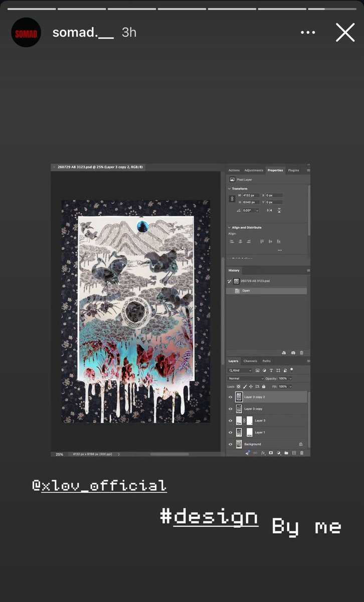This screenshot has width=364, height=602.
Task: Click the Y position field
Action: tap(274, 202)
